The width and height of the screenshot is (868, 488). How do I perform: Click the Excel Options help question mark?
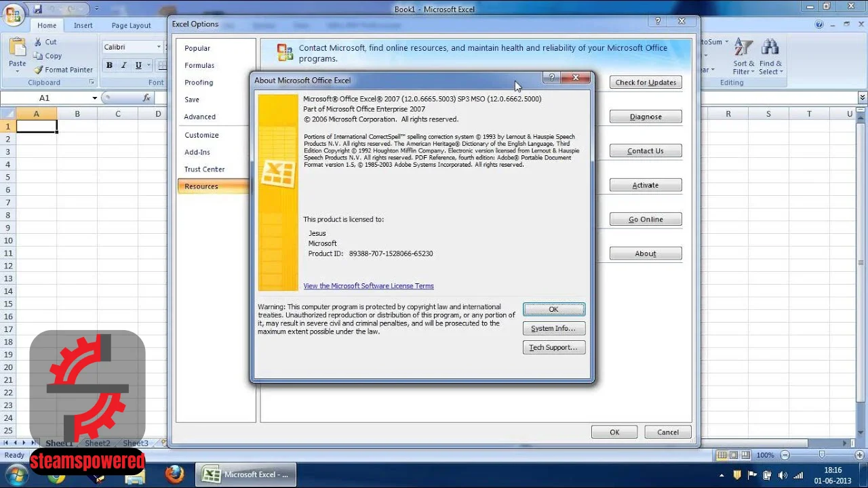coord(657,22)
